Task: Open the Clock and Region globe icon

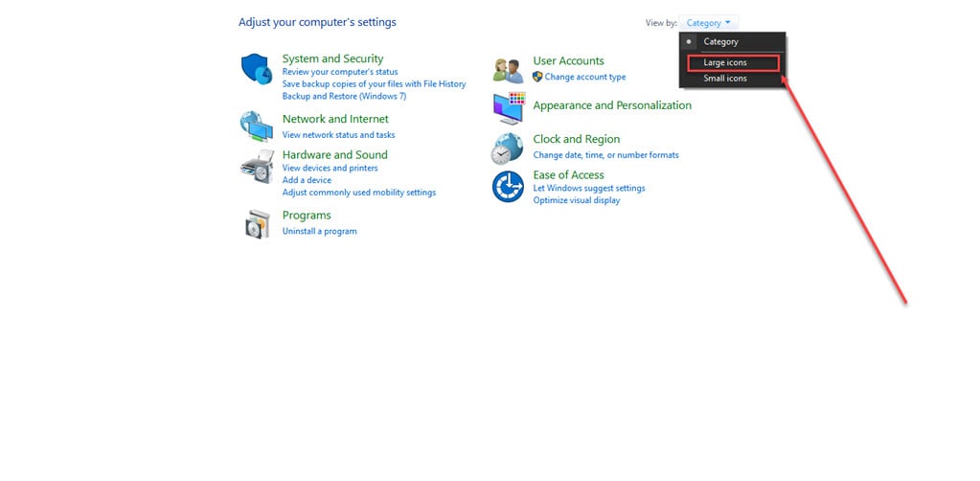Action: click(507, 149)
